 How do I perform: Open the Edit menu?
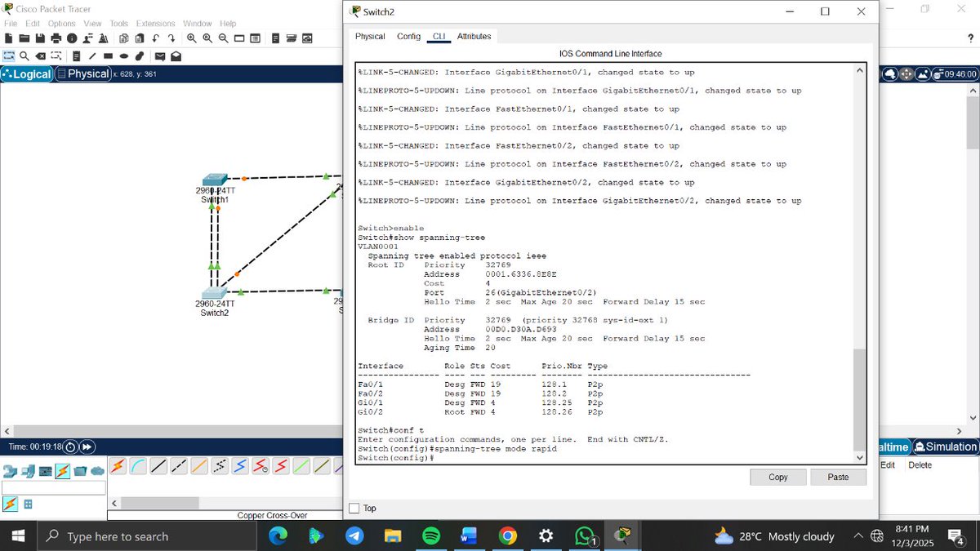pos(33,24)
